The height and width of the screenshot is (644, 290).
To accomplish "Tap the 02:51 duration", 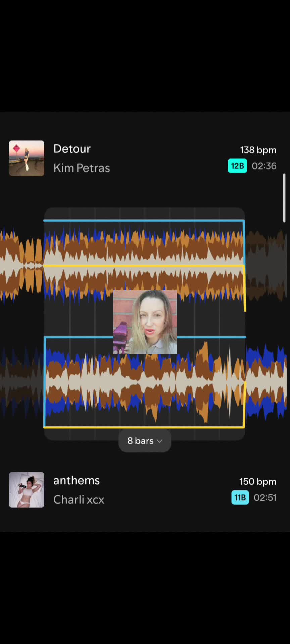I will pos(265,497).
